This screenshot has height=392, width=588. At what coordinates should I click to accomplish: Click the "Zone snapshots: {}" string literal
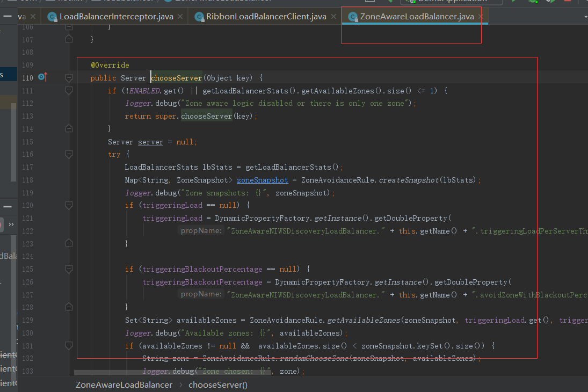[224, 193]
